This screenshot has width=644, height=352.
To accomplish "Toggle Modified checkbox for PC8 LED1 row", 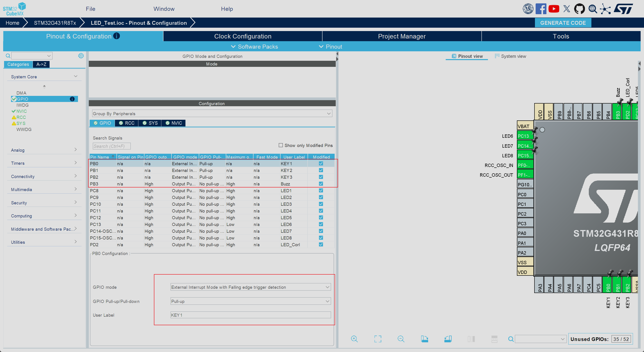I will [x=321, y=190].
